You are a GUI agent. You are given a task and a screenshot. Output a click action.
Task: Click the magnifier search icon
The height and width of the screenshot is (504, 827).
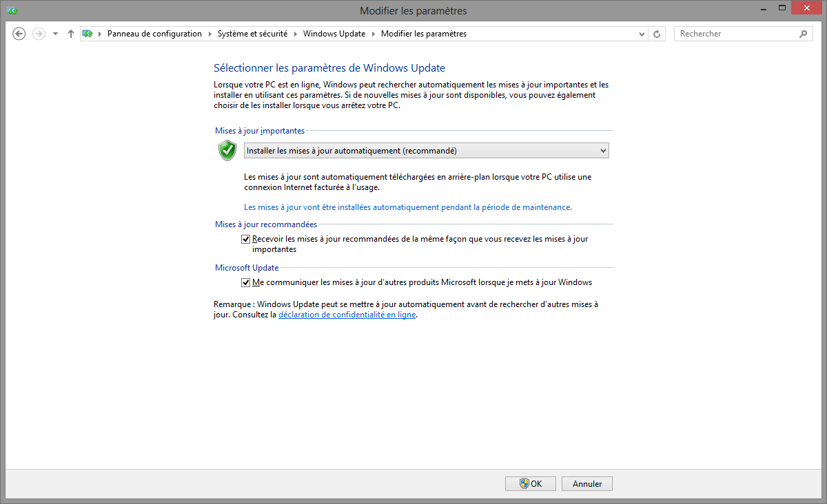(x=804, y=34)
